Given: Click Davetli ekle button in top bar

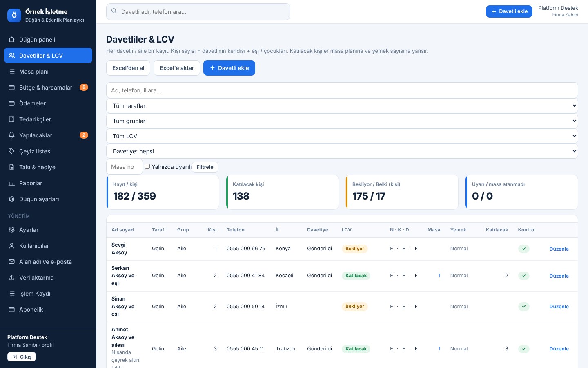Looking at the screenshot, I should coord(509,11).
